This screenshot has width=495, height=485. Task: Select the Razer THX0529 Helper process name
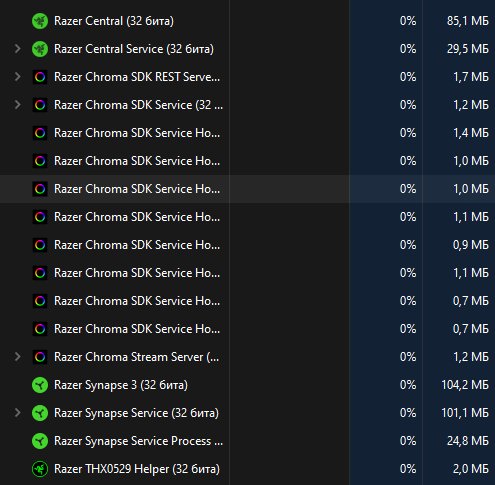(137, 469)
